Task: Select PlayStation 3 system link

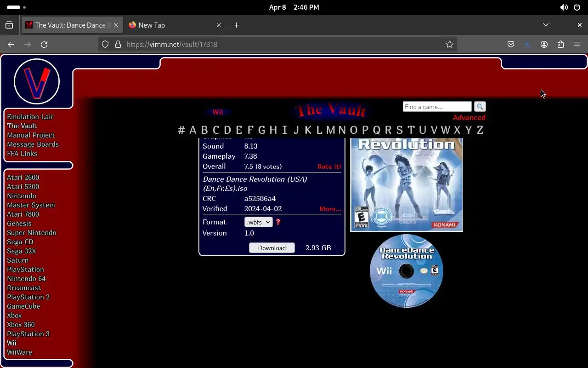Action: click(x=28, y=334)
